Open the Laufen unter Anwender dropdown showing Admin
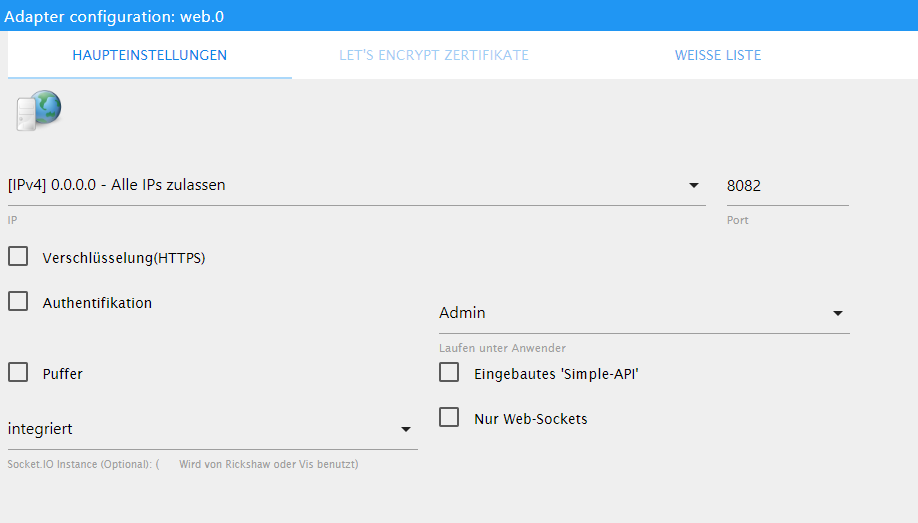This screenshot has height=523, width=918. 644,313
